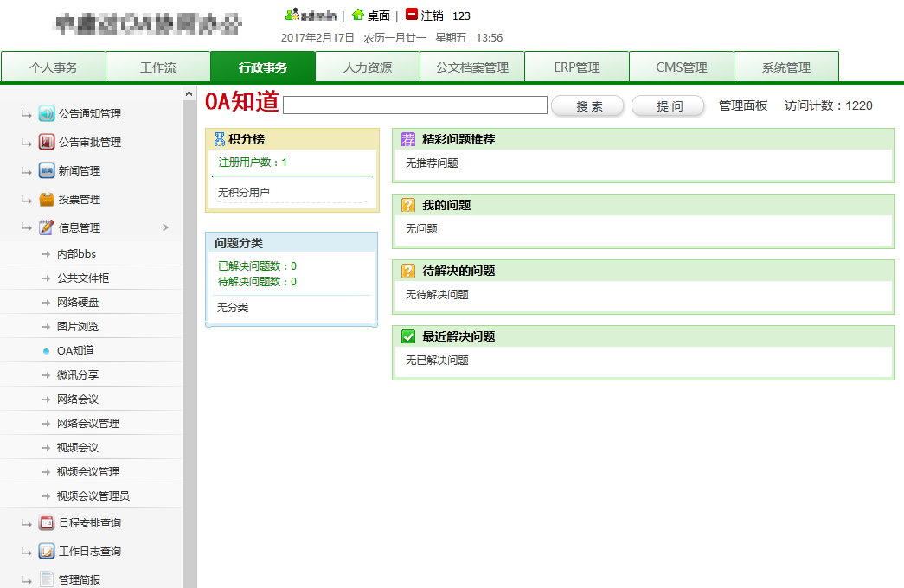The height and width of the screenshot is (588, 904).
Task: Collapse the 信息管理 submenu arrow
Action: [166, 228]
